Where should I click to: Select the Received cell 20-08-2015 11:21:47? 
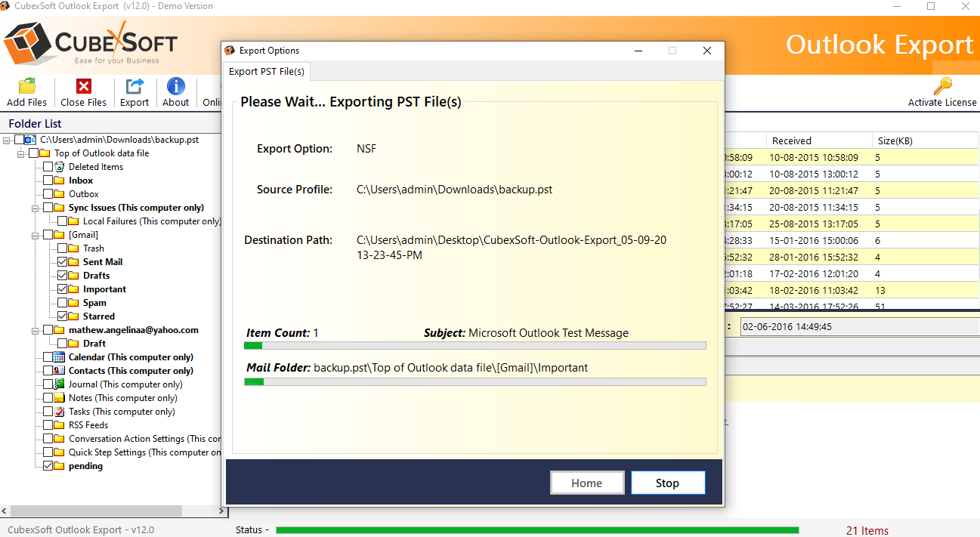814,191
